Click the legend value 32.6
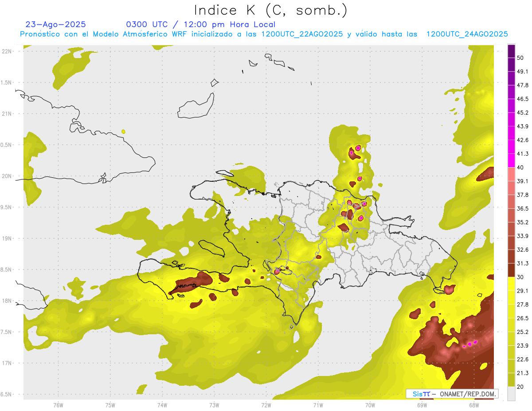 (x=523, y=250)
